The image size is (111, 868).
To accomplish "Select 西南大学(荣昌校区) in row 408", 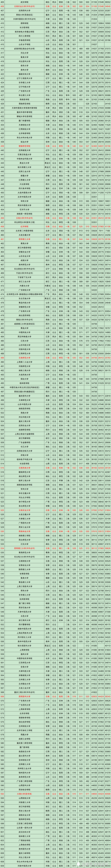I will pyautogui.click(x=24, y=14).
